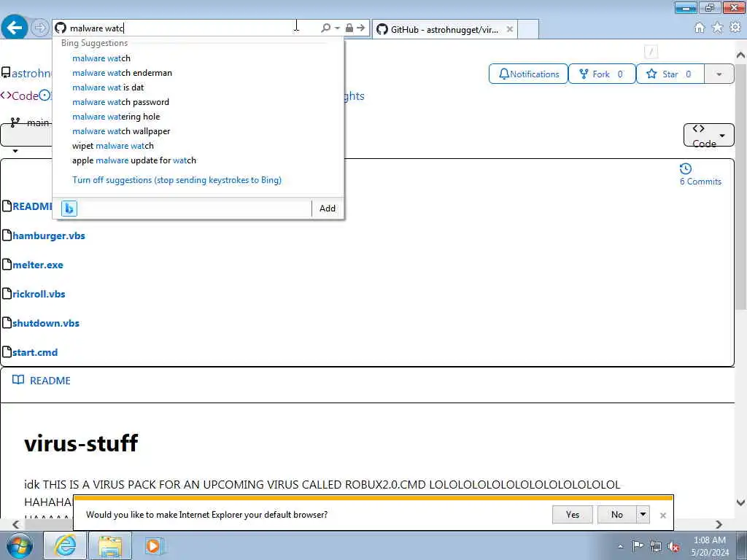This screenshot has width=747, height=560.
Task: Click Yes to make IE default browser
Action: (573, 515)
